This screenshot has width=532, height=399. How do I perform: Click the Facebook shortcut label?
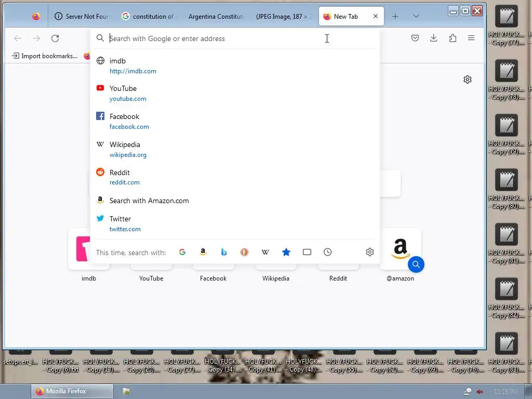pos(213,278)
